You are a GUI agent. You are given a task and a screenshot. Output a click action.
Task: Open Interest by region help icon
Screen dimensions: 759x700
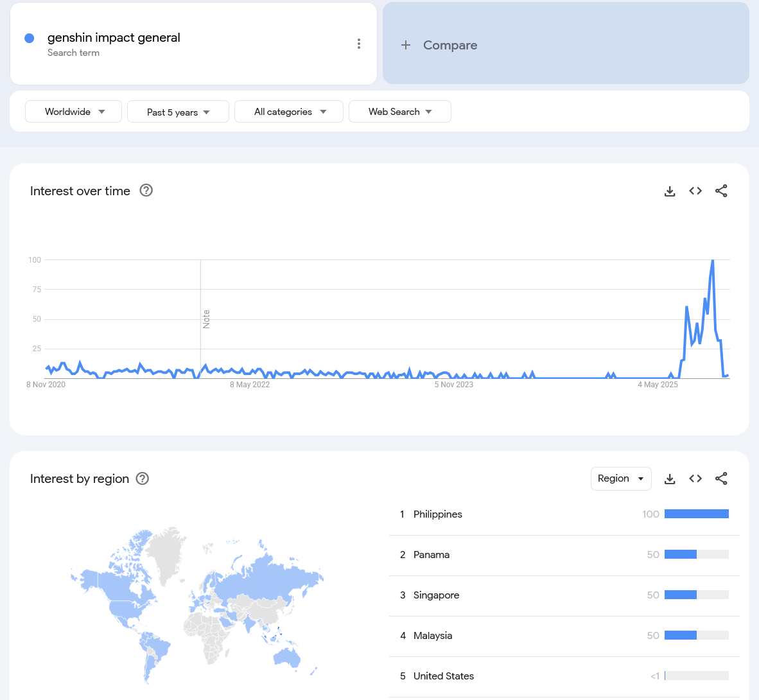[x=143, y=479]
